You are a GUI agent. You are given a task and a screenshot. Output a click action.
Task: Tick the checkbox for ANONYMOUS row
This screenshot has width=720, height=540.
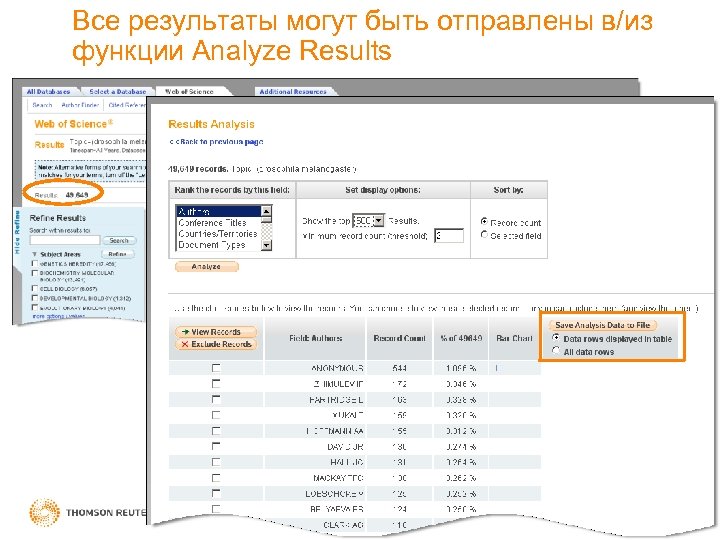coord(216,368)
